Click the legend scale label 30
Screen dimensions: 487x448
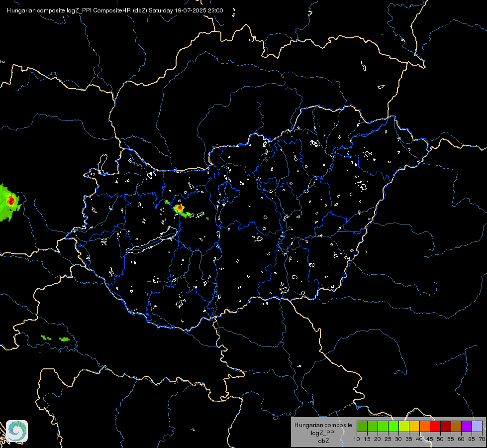[x=398, y=440]
